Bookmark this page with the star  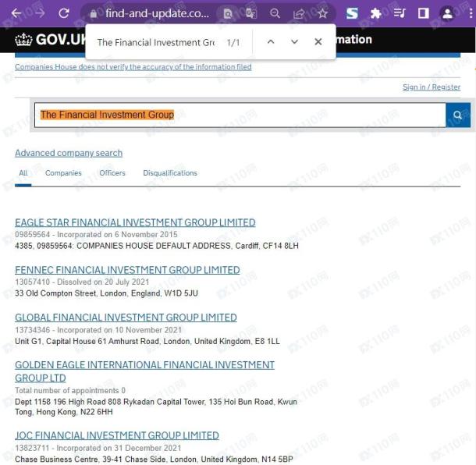pos(322,13)
